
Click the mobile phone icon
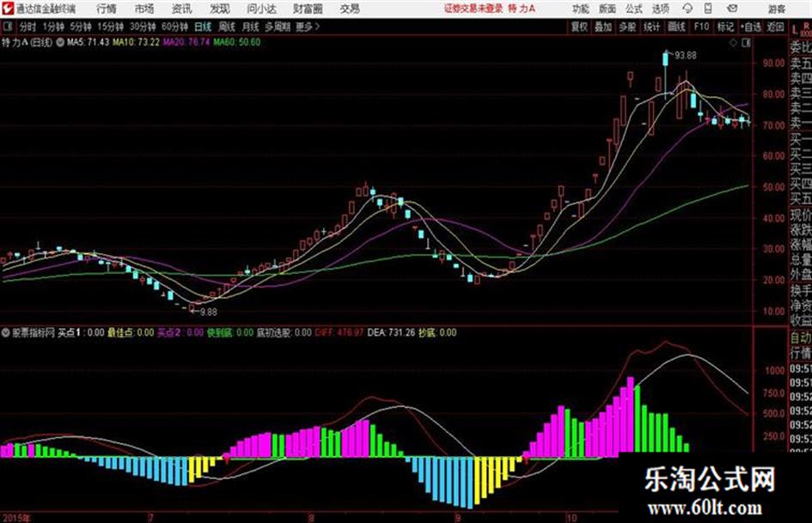tap(708, 9)
